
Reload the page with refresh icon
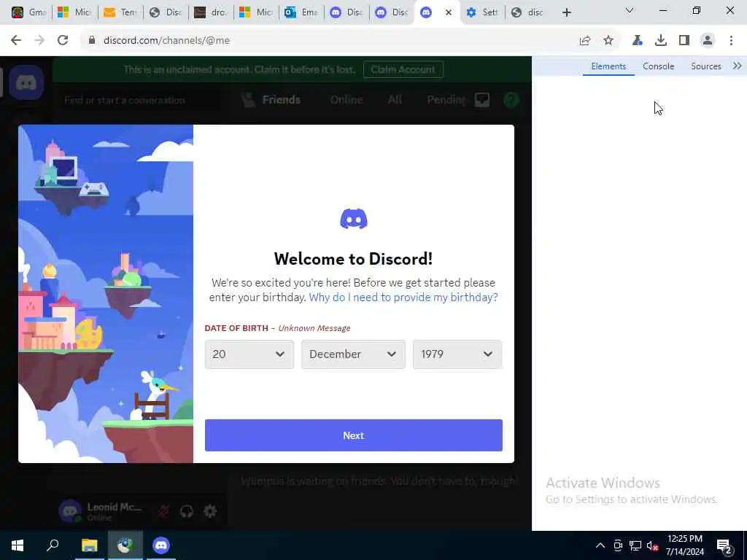click(x=63, y=41)
